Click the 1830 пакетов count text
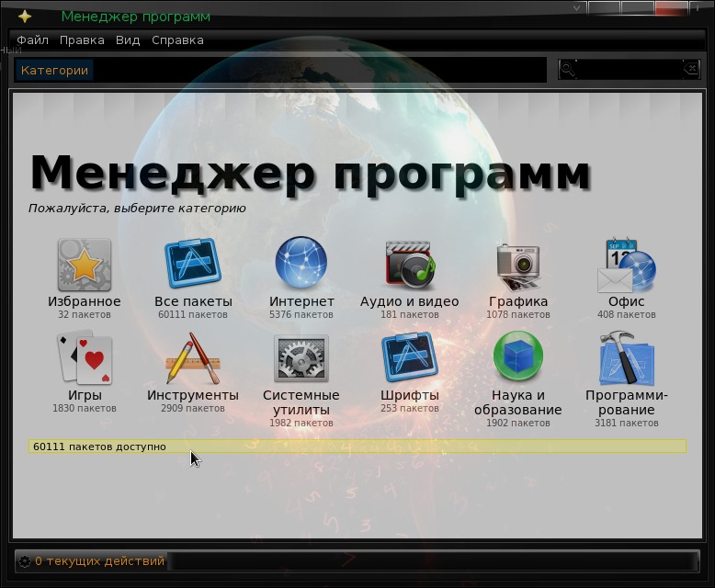The width and height of the screenshot is (715, 588). 85,409
